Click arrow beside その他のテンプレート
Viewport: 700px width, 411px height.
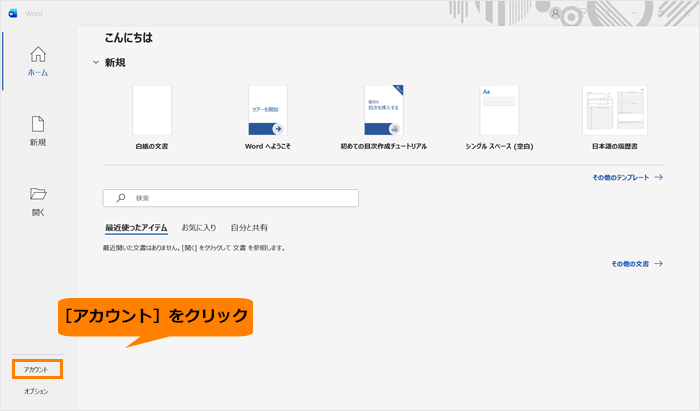click(658, 177)
